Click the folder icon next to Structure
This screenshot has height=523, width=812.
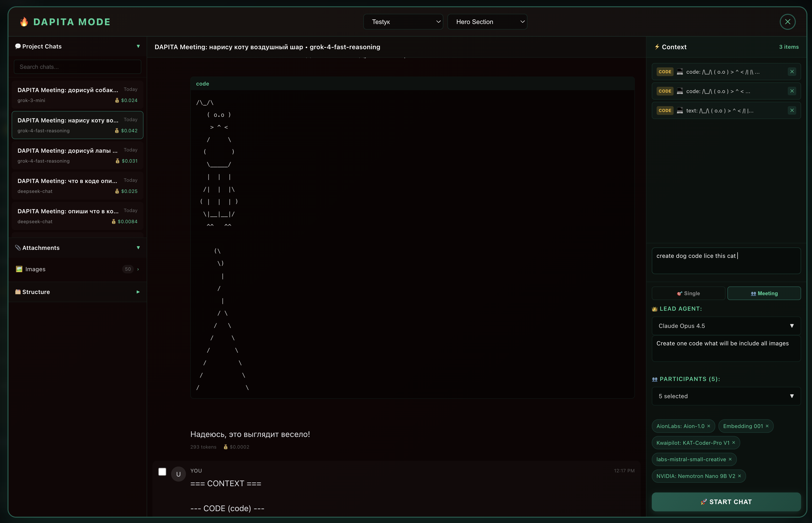click(x=18, y=292)
